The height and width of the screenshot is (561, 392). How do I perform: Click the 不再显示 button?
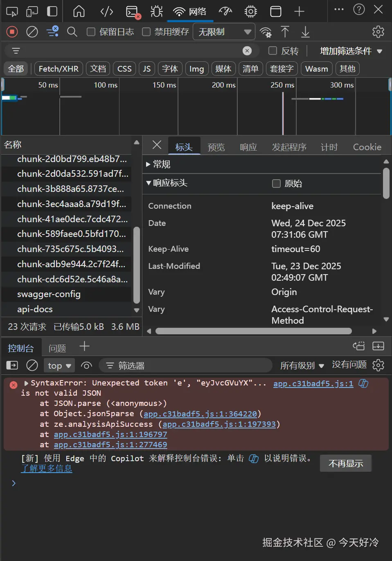tap(346, 463)
